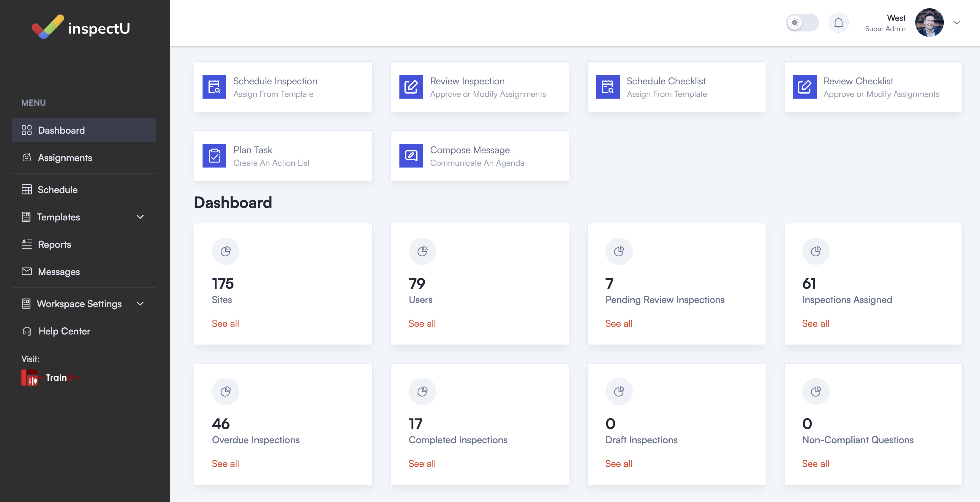Click the Schedule Checklist calendar icon
This screenshot has width=980, height=502.
pyautogui.click(x=608, y=87)
